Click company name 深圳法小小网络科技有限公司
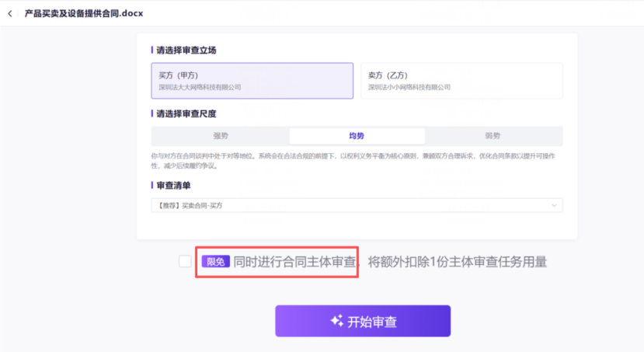 (x=409, y=88)
